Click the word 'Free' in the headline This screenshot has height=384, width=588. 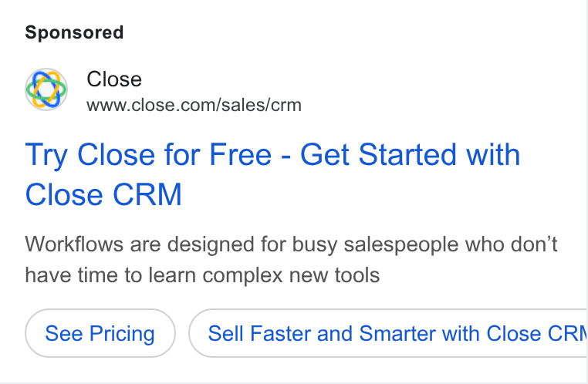[x=241, y=155]
